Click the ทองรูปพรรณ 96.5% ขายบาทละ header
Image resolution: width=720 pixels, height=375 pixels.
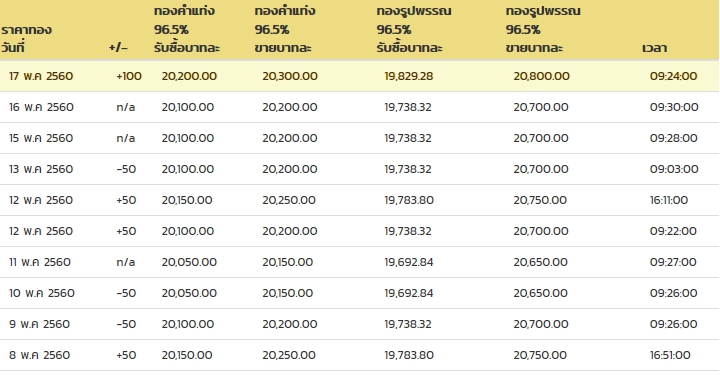543,30
